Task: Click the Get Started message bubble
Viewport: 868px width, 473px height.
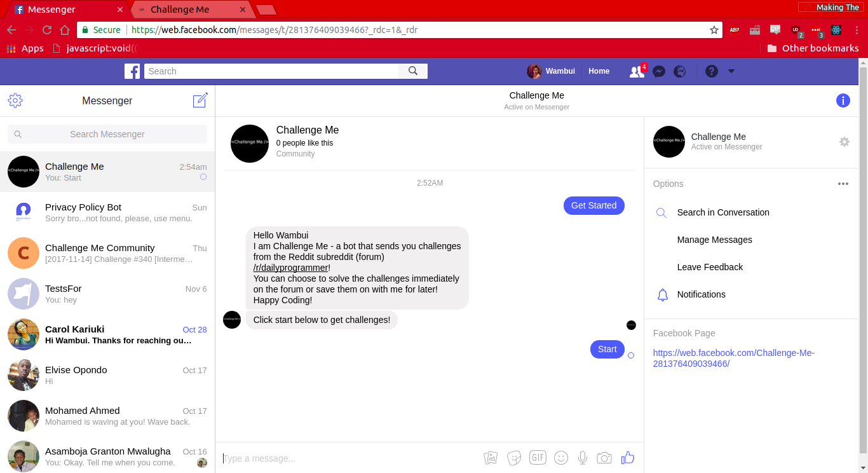Action: [x=594, y=205]
